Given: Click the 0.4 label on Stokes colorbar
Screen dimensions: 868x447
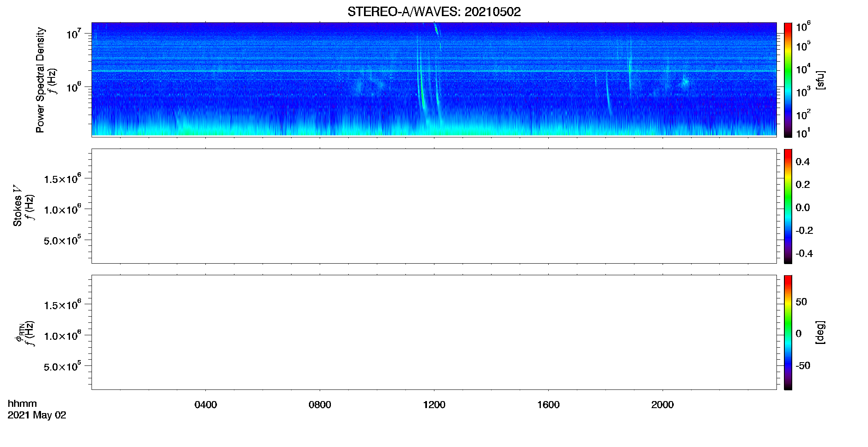Looking at the screenshot, I should tap(803, 162).
